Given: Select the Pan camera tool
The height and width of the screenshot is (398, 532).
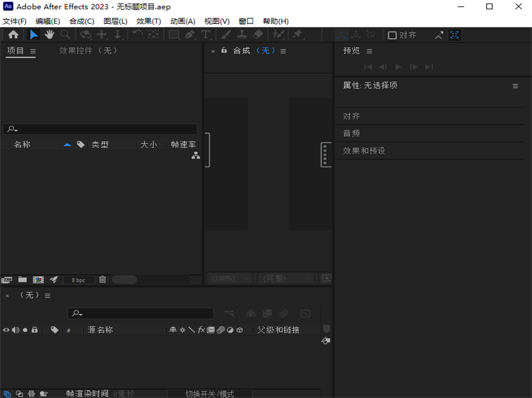Looking at the screenshot, I should (102, 35).
